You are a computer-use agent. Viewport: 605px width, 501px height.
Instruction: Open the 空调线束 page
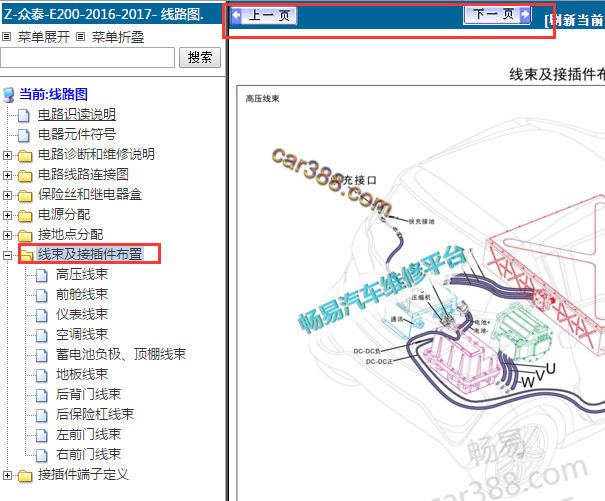tap(82, 334)
